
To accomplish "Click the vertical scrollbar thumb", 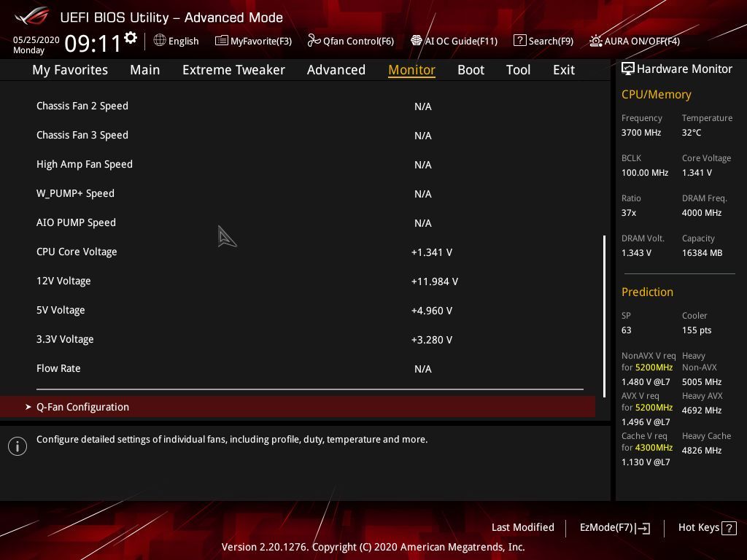I will point(604,316).
